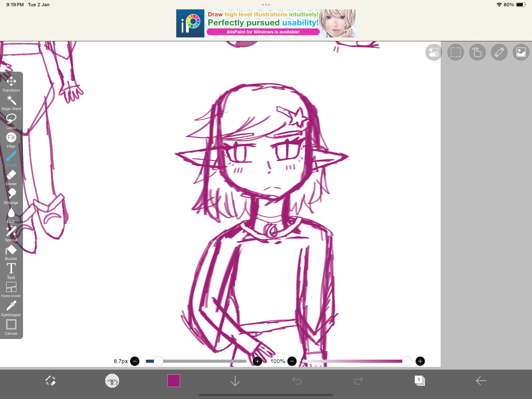
Task: Switch to the Eraser tool
Action: tap(11, 178)
